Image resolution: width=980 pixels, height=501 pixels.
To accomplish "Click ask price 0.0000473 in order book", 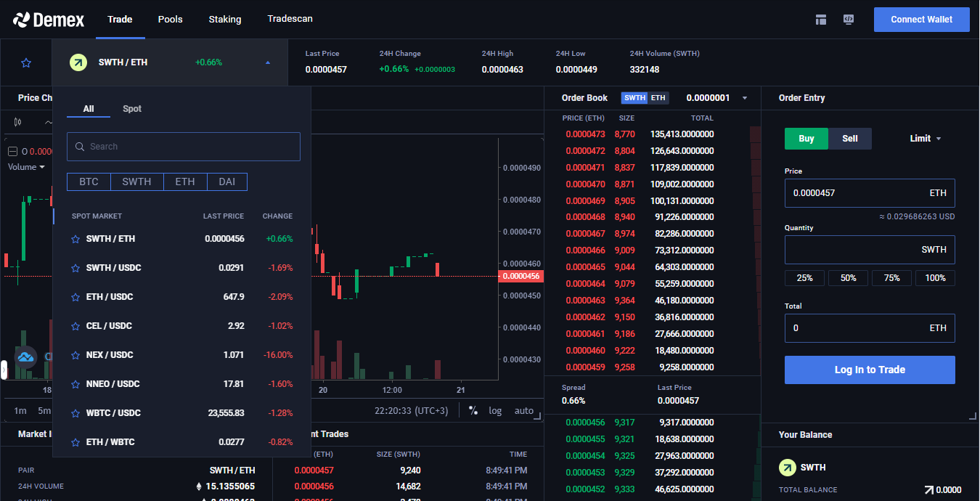I will (585, 134).
